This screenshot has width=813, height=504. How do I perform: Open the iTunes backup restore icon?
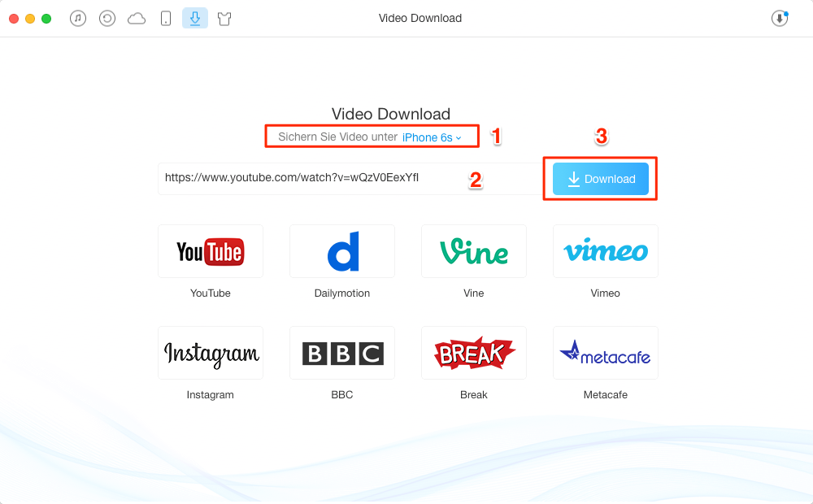(107, 19)
